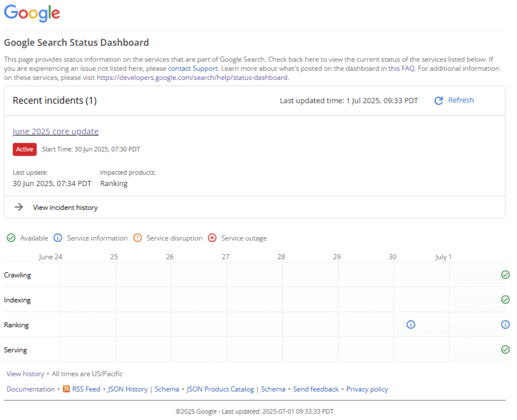Open the JSON Product Catalog link
Screen dimensions: 517x420
pos(220,389)
